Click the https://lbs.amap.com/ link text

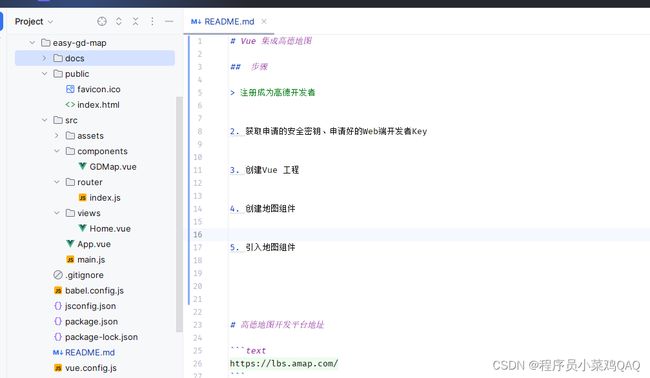[284, 363]
